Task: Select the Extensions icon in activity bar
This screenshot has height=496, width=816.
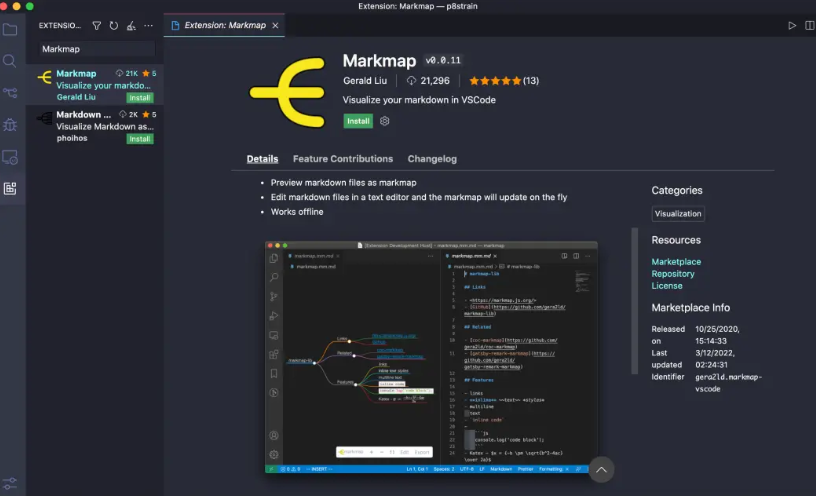Action: pos(10,188)
